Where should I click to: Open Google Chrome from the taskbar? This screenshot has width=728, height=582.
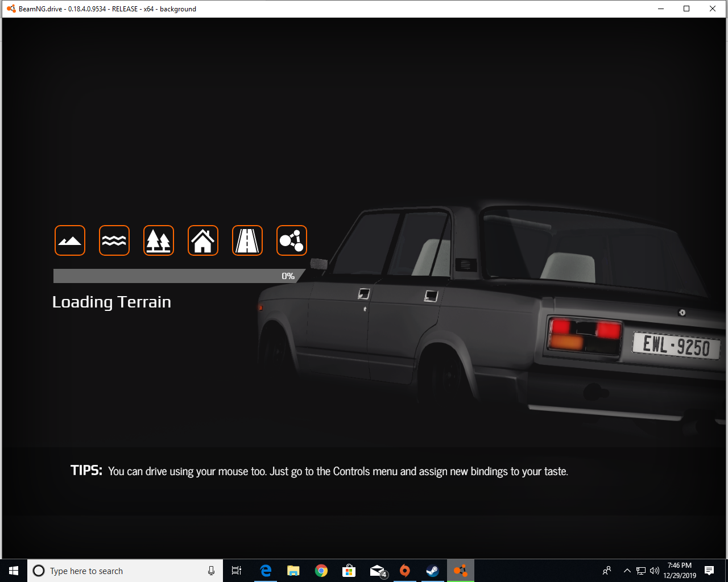click(x=321, y=571)
